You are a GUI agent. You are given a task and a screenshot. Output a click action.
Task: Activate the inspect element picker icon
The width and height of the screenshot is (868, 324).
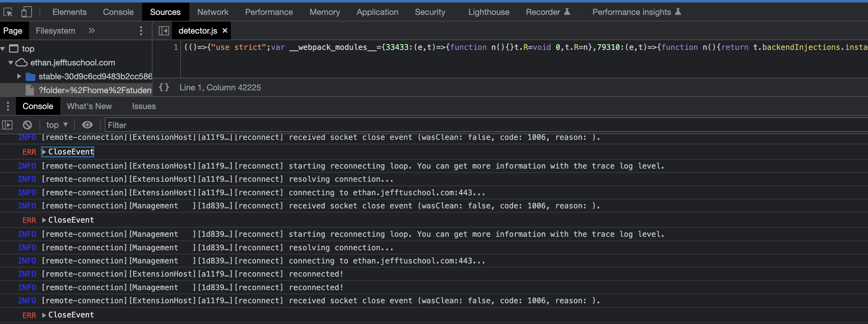tap(8, 12)
